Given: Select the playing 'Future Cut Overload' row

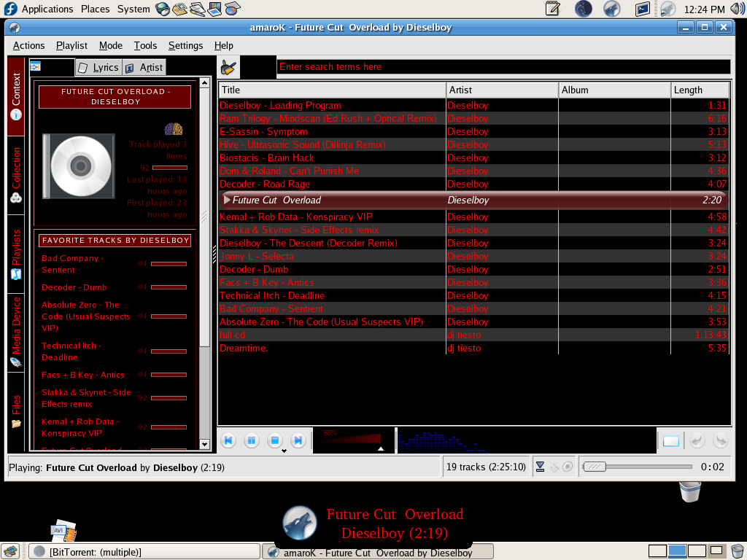Looking at the screenshot, I should point(474,201).
